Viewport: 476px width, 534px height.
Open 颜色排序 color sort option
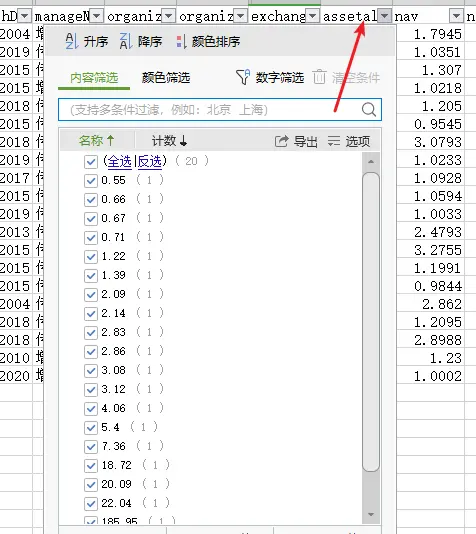pos(208,42)
